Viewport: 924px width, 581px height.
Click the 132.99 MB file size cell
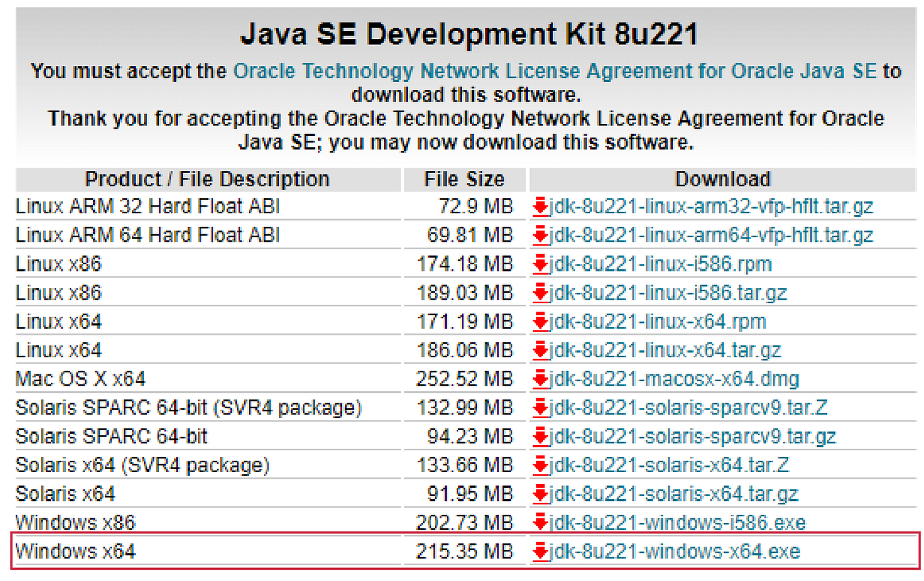coord(465,407)
